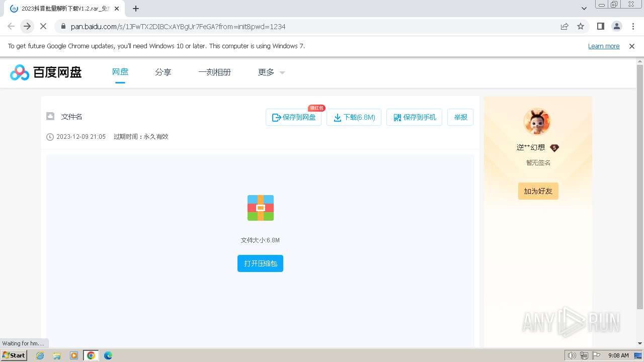This screenshot has height=362, width=644.
Task: Click the browser forward arrow
Action: tap(27, 26)
